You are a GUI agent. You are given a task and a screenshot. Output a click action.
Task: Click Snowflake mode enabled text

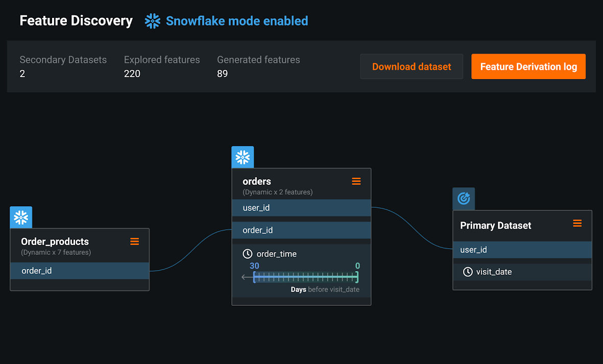click(237, 21)
